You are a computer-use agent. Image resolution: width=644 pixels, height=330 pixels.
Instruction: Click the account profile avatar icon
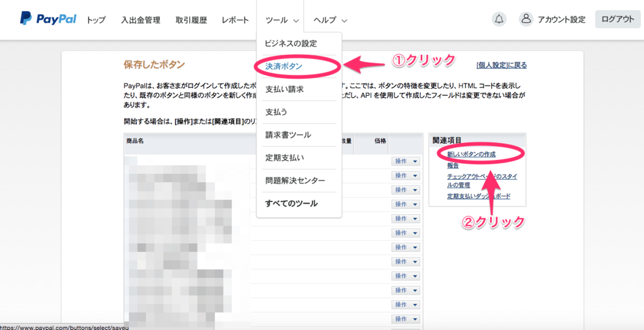[526, 20]
